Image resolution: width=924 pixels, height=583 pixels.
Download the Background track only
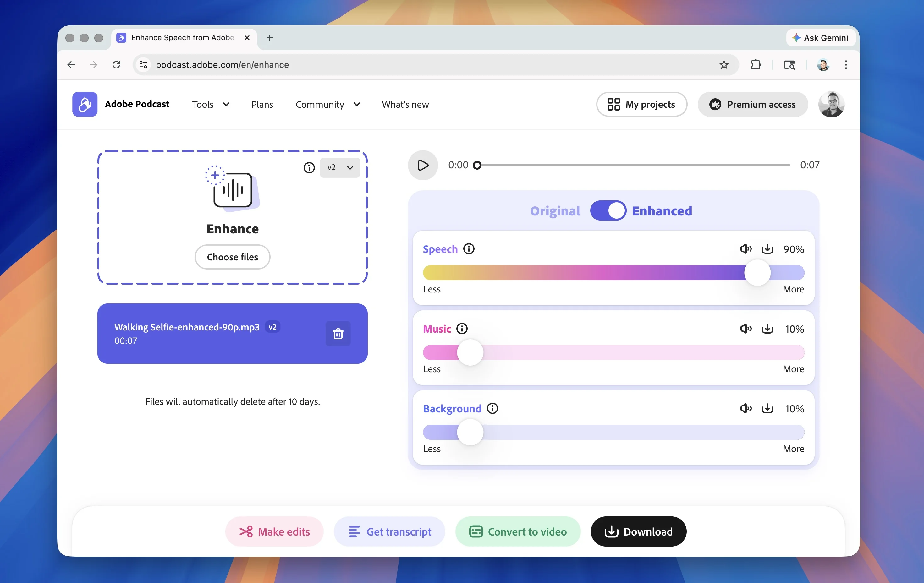pos(767,408)
